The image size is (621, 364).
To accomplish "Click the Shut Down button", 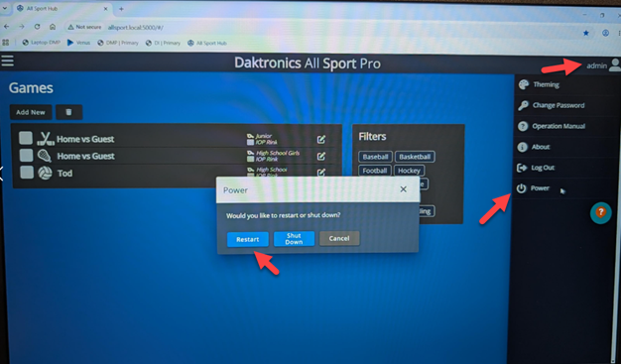I will tap(294, 239).
